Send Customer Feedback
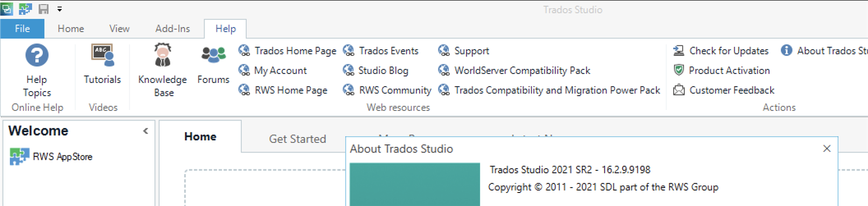The height and width of the screenshot is (206, 868). (724, 90)
